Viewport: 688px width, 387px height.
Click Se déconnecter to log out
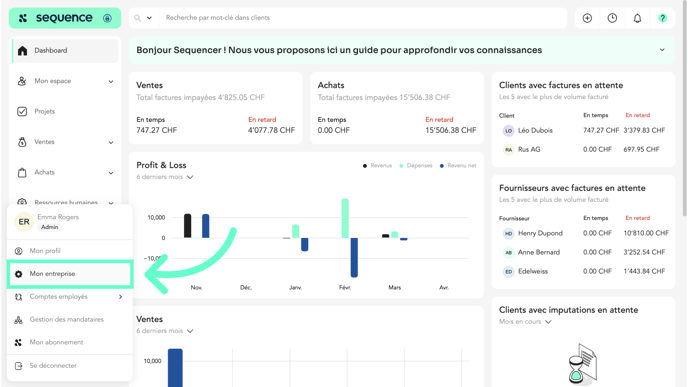pos(70,366)
